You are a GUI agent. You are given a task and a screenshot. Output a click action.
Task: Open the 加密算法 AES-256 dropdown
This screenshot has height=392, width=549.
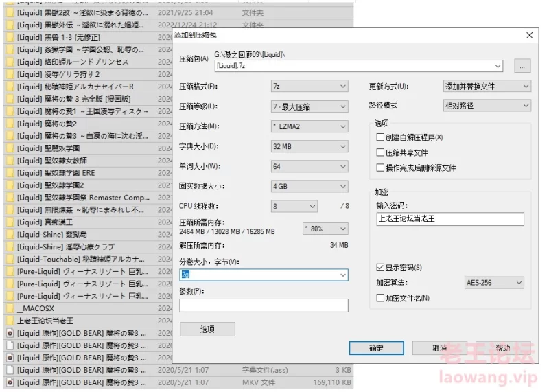(x=494, y=283)
